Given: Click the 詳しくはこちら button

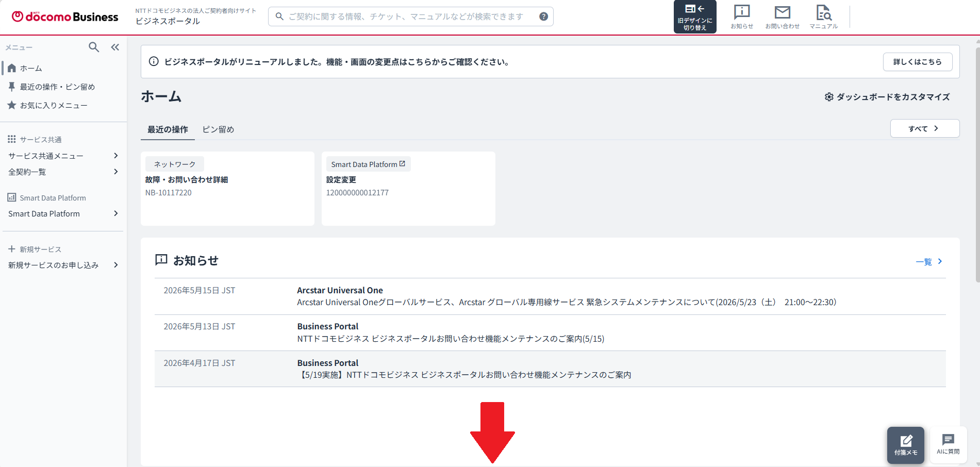Looking at the screenshot, I should coord(918,62).
